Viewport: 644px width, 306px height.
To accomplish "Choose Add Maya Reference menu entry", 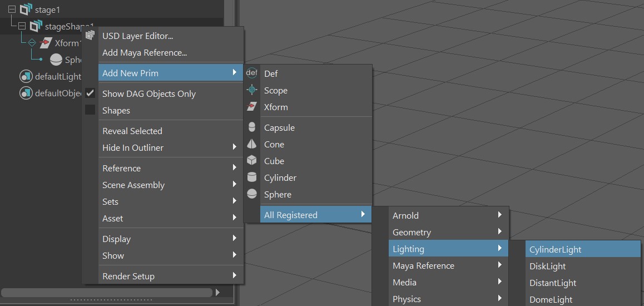I will pos(145,53).
